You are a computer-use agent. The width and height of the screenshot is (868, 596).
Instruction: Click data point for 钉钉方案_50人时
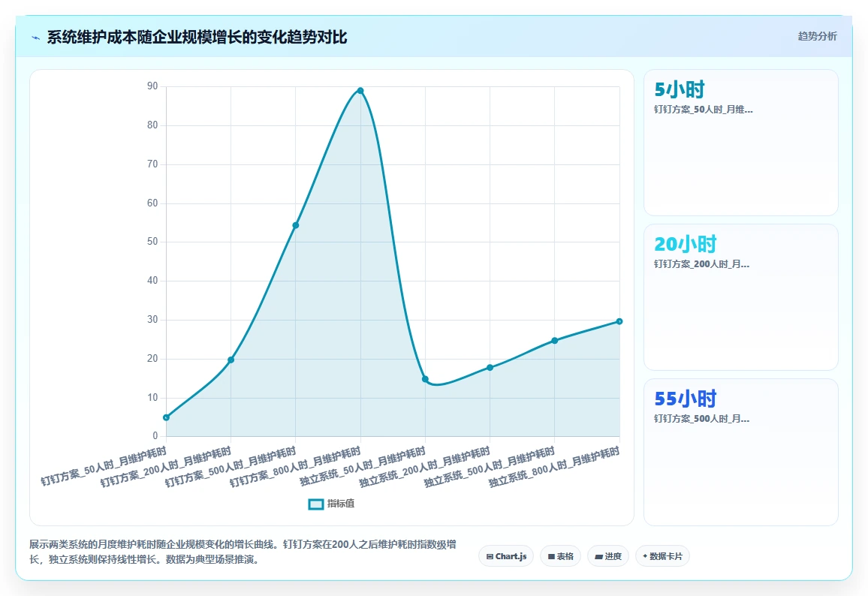[166, 417]
